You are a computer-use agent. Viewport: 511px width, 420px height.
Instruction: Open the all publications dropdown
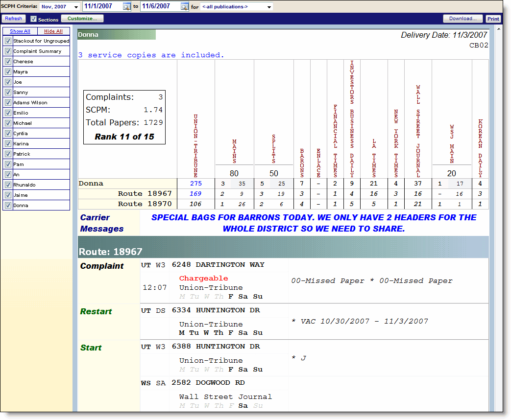point(237,7)
